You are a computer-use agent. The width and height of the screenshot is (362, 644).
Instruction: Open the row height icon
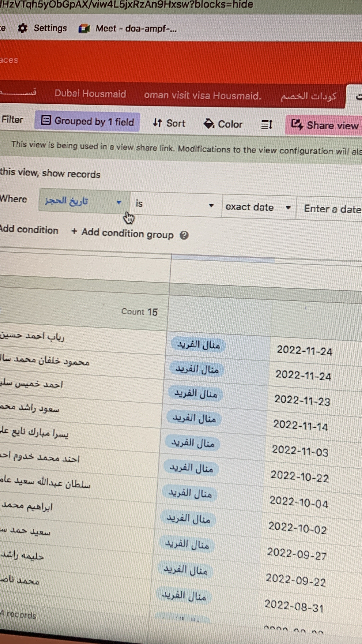[x=267, y=124]
